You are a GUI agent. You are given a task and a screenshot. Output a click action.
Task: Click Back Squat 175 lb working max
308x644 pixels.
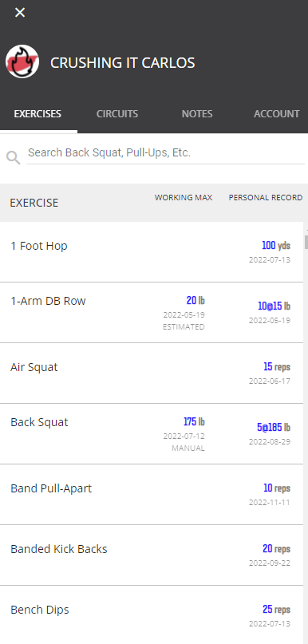coord(194,422)
